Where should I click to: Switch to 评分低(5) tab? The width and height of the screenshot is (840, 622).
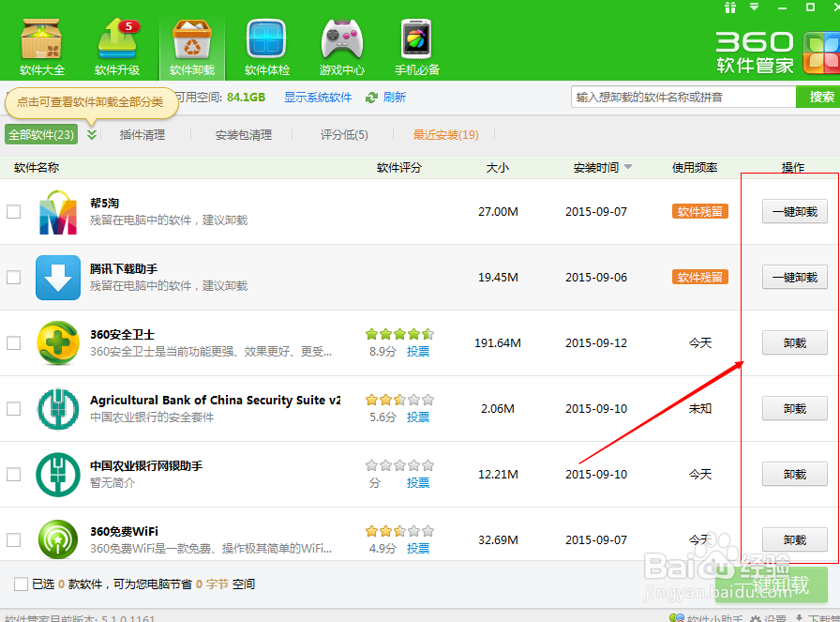pyautogui.click(x=344, y=134)
